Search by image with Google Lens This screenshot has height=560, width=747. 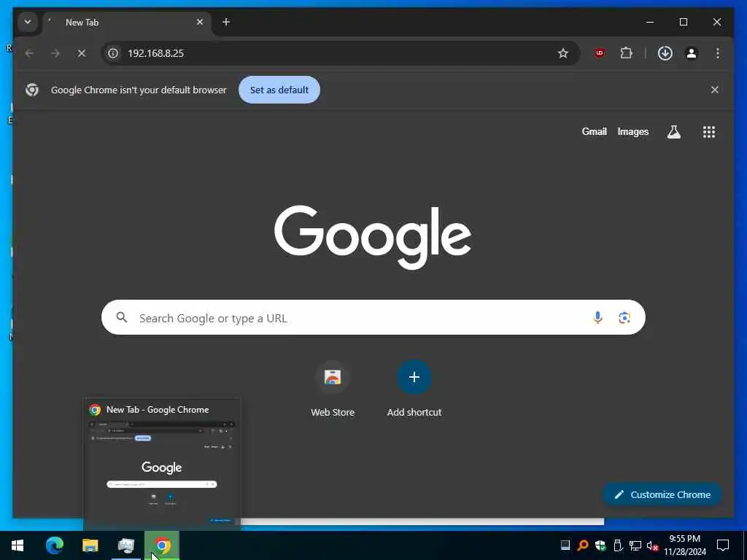(x=624, y=318)
